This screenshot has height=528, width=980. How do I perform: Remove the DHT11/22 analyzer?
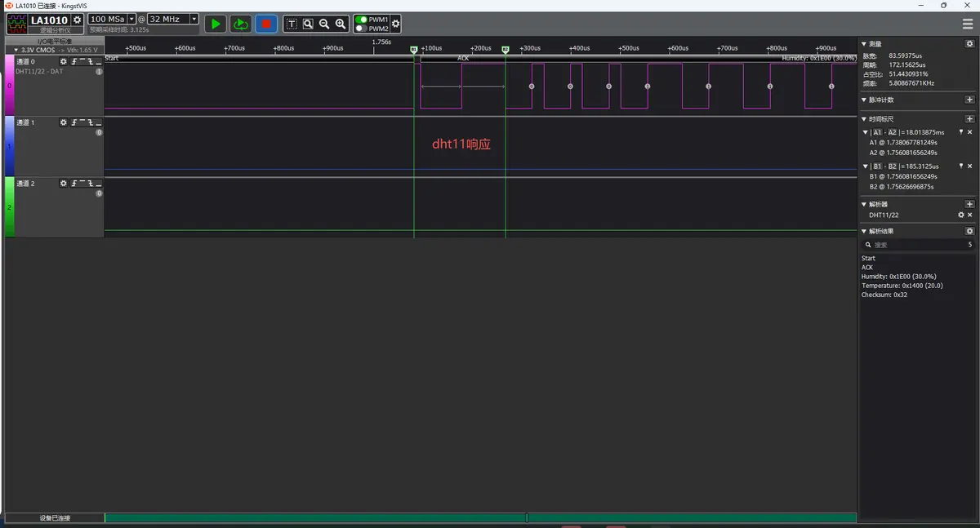[970, 215]
